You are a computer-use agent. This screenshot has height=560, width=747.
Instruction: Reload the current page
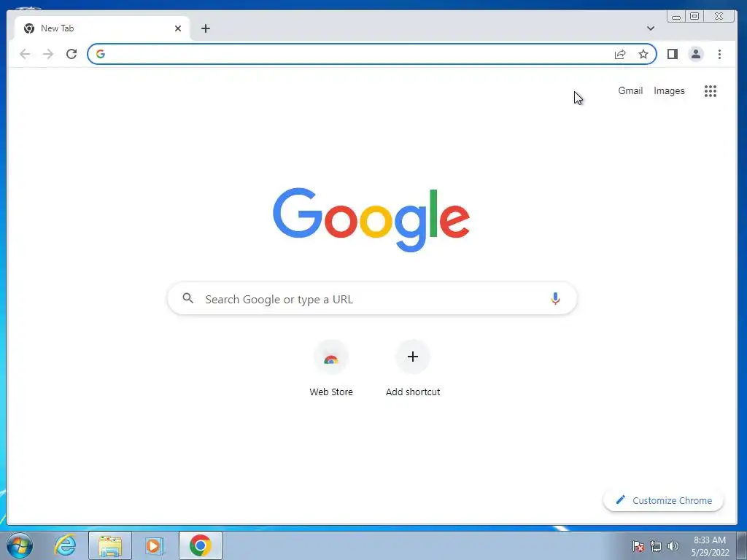[x=71, y=54]
